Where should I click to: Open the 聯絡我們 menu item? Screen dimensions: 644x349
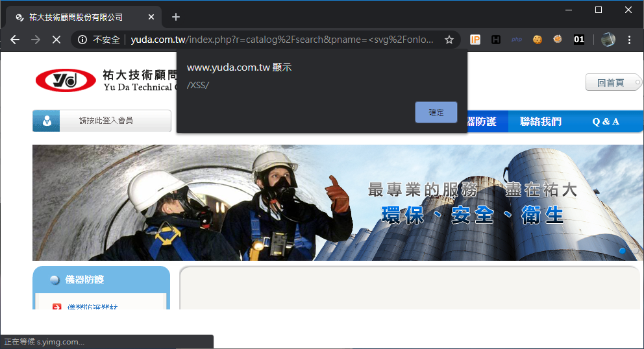540,121
